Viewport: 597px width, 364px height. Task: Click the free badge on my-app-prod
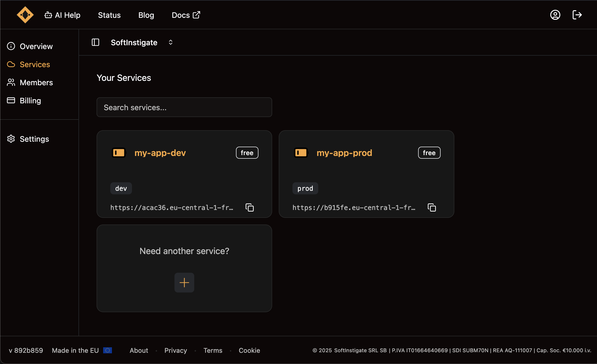point(429,153)
